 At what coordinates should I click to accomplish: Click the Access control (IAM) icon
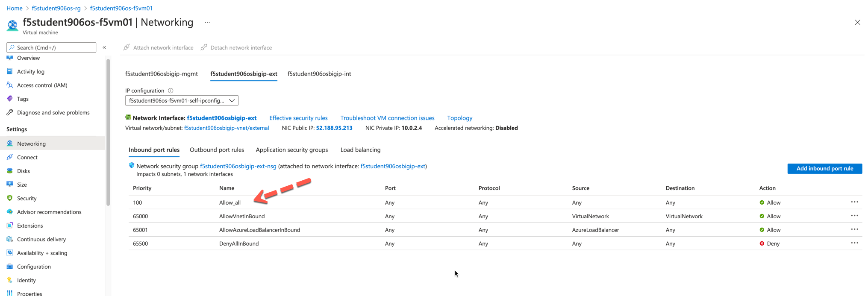10,85
